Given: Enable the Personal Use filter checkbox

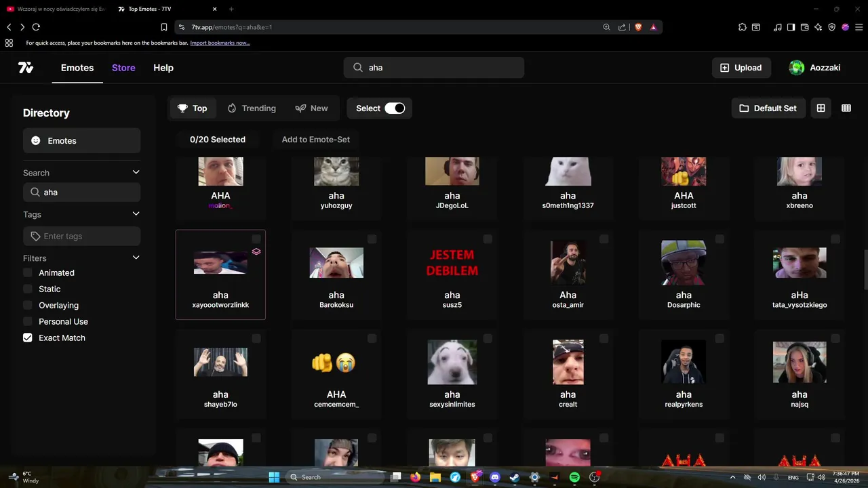Looking at the screenshot, I should coord(28,321).
